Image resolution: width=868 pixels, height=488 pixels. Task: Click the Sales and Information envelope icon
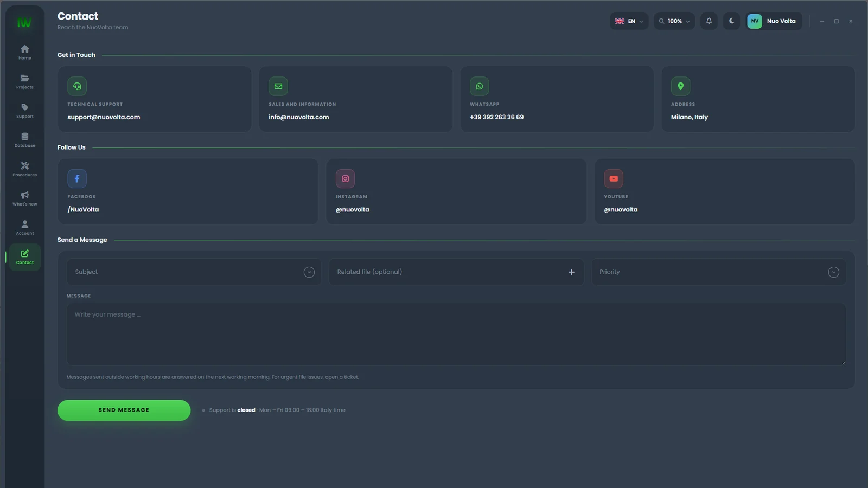278,86
